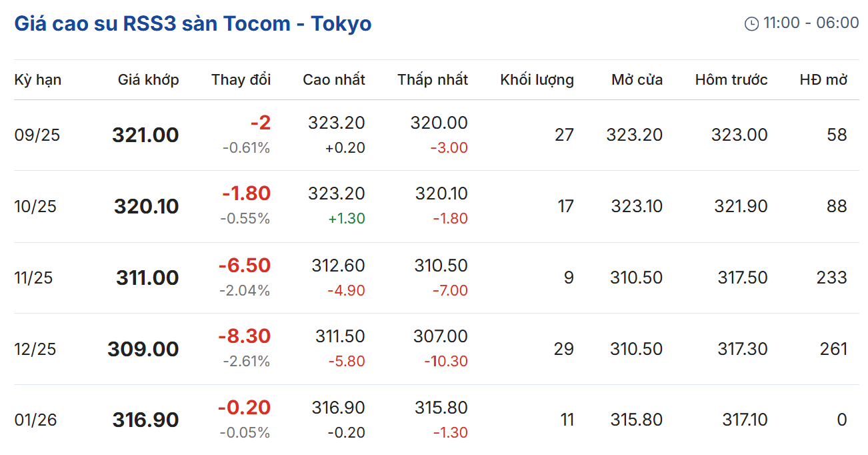Select the 10/25 contract row label
This screenshot has height=455, width=868.
[35, 206]
